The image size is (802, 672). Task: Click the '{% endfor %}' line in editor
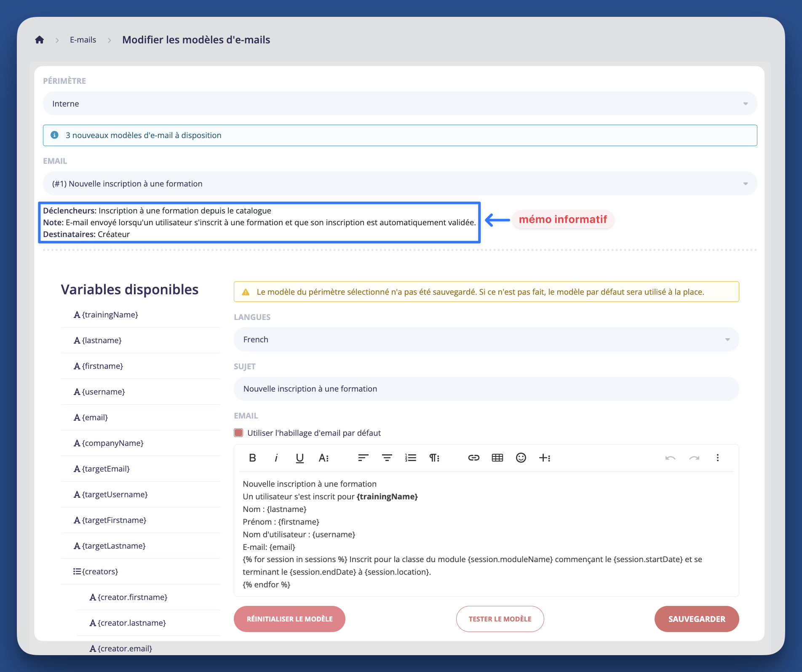pos(267,584)
